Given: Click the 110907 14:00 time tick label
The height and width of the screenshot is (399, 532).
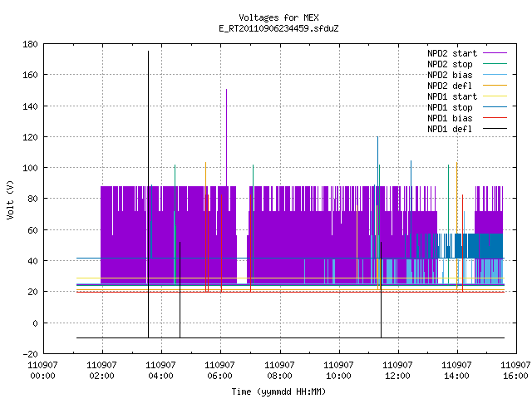Looking at the screenshot, I should tap(456, 370).
